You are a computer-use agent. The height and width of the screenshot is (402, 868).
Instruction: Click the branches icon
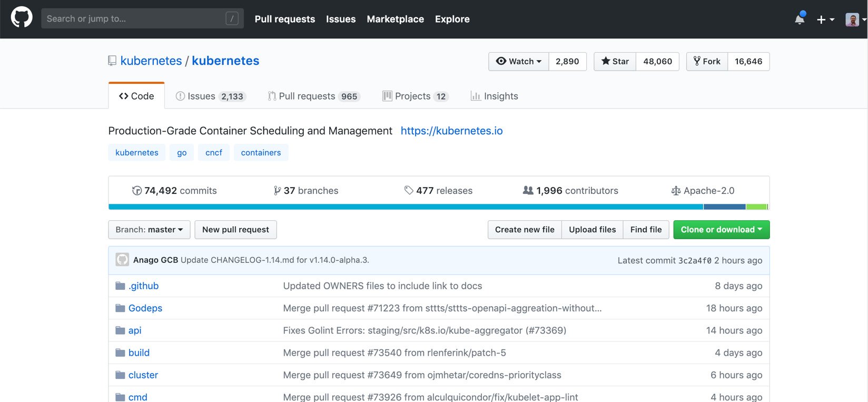(x=277, y=191)
